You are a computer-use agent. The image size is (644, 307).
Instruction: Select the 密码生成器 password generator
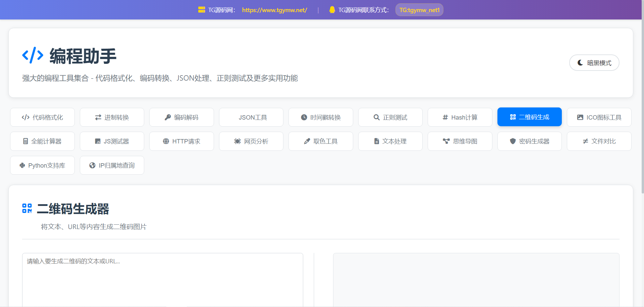(x=529, y=141)
